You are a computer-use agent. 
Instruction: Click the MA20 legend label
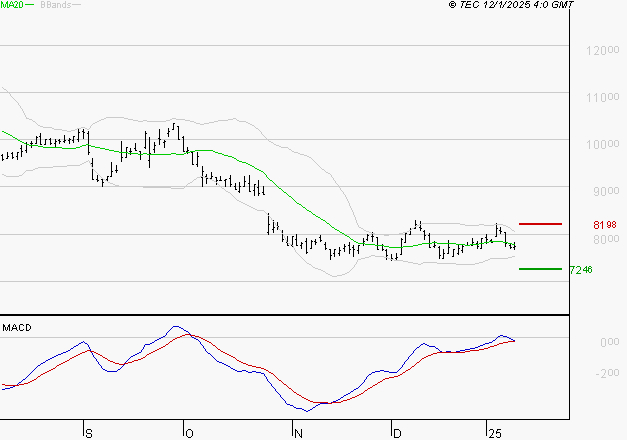click(x=12, y=5)
